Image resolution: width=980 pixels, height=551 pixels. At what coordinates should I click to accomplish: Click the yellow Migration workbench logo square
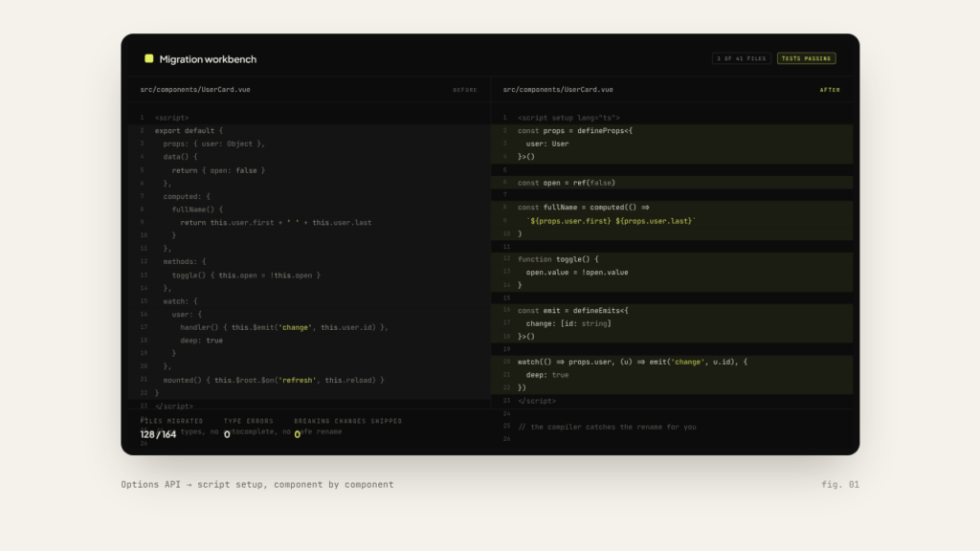pos(148,58)
